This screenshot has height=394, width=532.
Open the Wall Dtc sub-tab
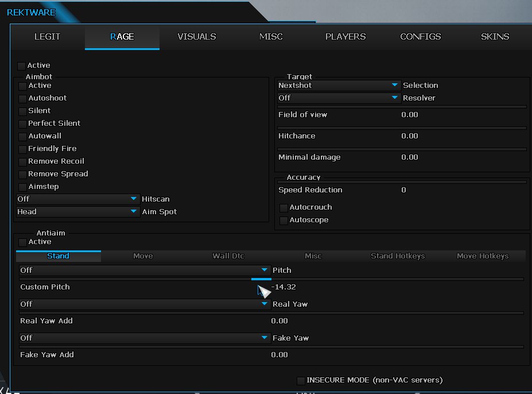[x=228, y=256]
